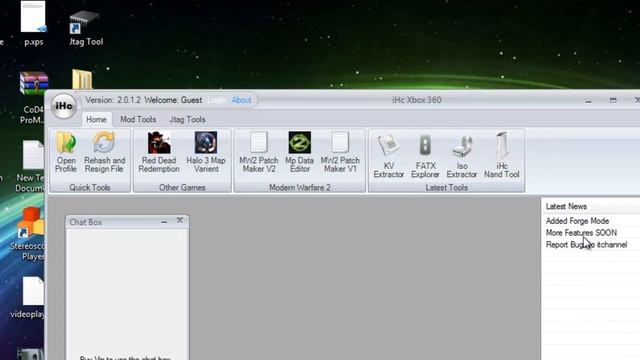Select the videoplay desktop file
The height and width of the screenshot is (360, 640).
pyautogui.click(x=29, y=298)
